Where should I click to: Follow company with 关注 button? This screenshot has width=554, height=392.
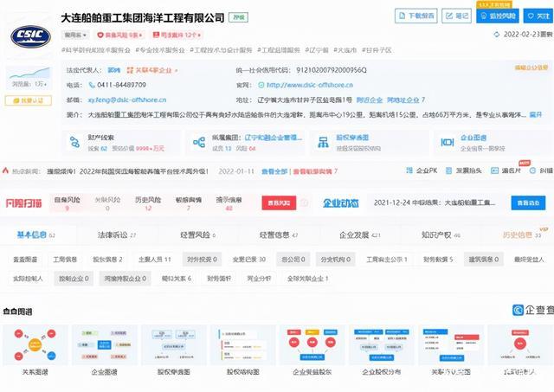tap(538, 16)
